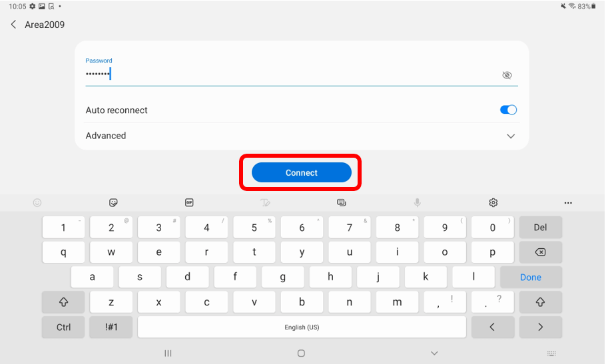Viewport: 608px width, 364px height.
Task: Tap the letter p key
Action: point(492,252)
